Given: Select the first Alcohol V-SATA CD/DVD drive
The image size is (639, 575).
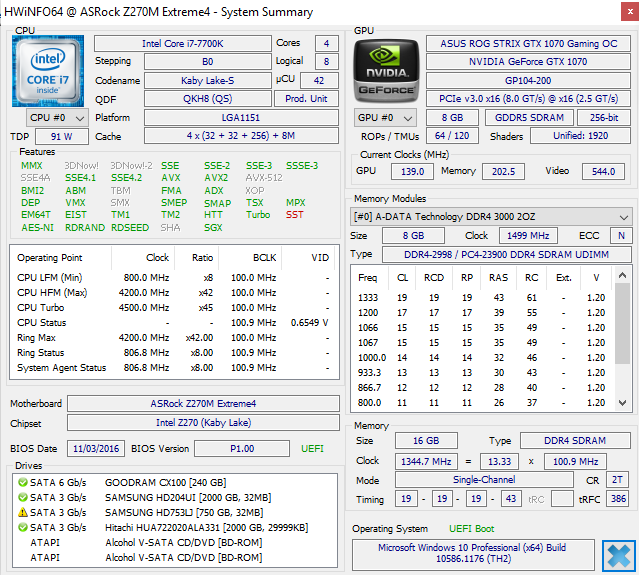Looking at the screenshot, I should 174,543.
